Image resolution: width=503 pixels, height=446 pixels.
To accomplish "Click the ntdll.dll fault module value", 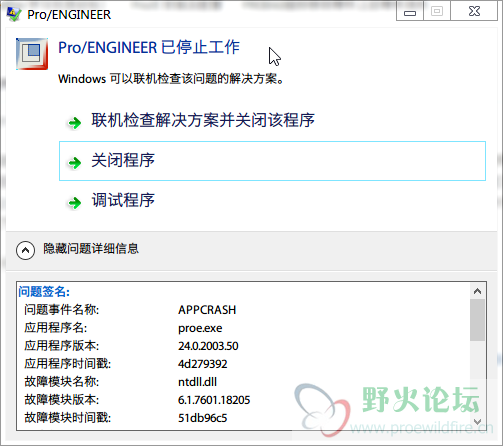I will click(197, 382).
